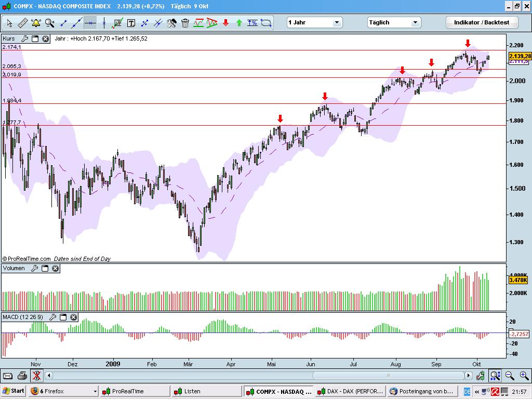This screenshot has height=399, width=532.
Task: Switch to DAX - DAX (PERFOR... taskbar window
Action: pos(350,391)
